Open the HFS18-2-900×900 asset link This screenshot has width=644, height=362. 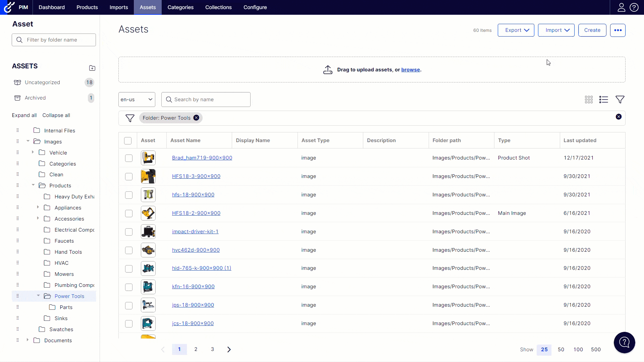[x=196, y=213]
